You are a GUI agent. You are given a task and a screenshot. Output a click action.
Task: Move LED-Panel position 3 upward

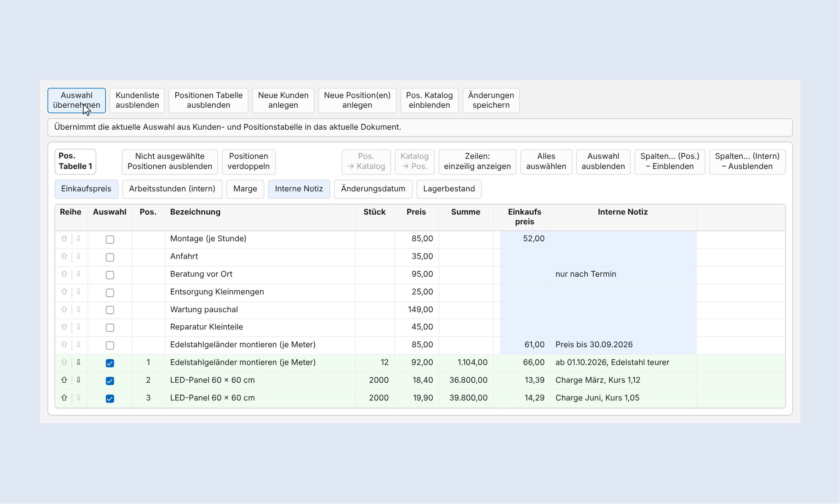click(64, 398)
